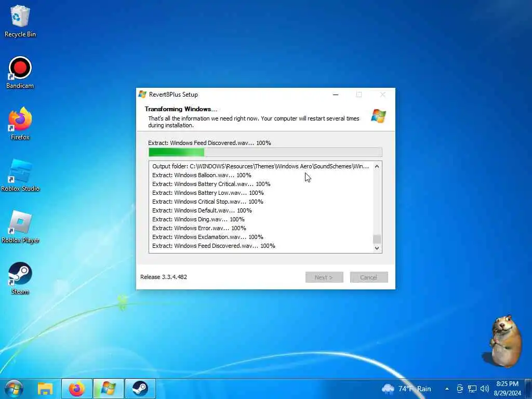The image size is (532, 399).
Task: Click the green installation progress bar
Action: pos(265,152)
